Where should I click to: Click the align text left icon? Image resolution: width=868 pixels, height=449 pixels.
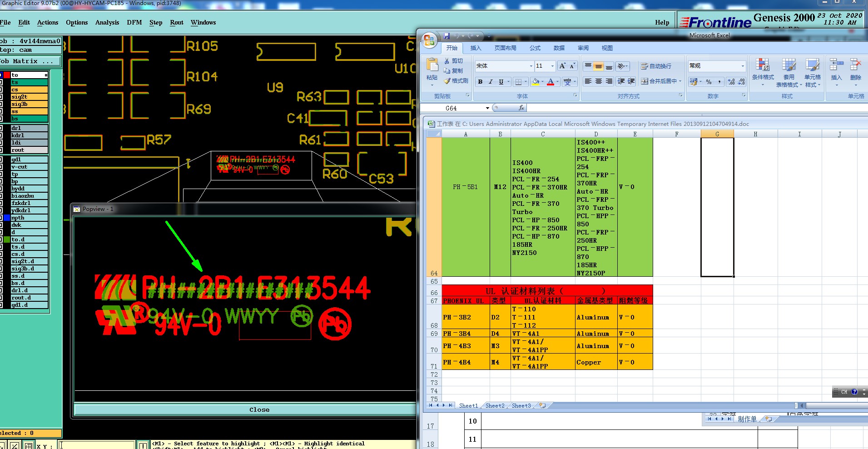[588, 81]
